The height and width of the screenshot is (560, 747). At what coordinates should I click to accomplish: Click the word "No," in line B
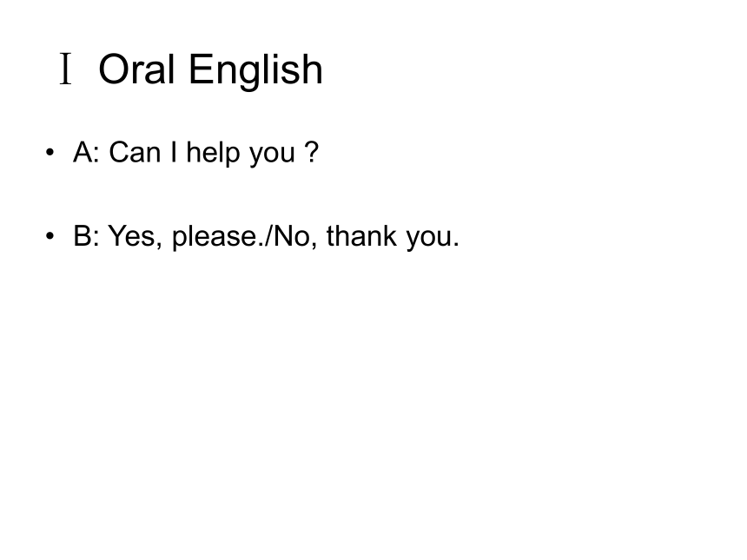click(296, 236)
